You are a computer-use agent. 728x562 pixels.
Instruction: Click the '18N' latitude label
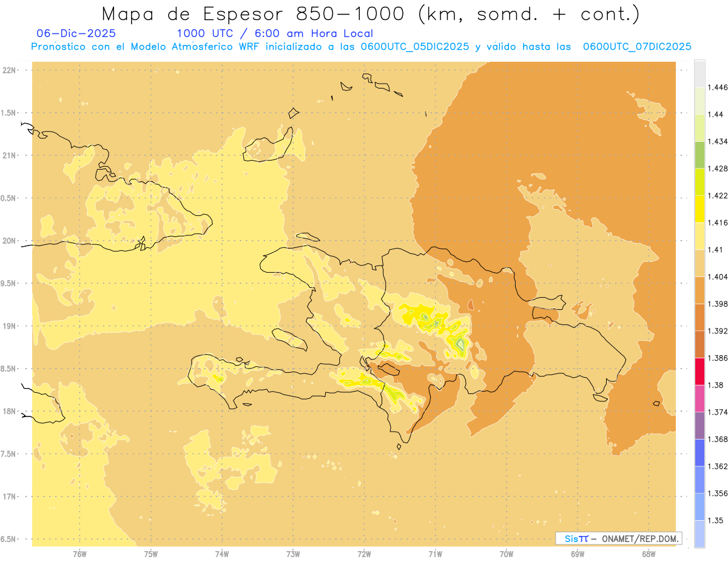tap(10, 411)
